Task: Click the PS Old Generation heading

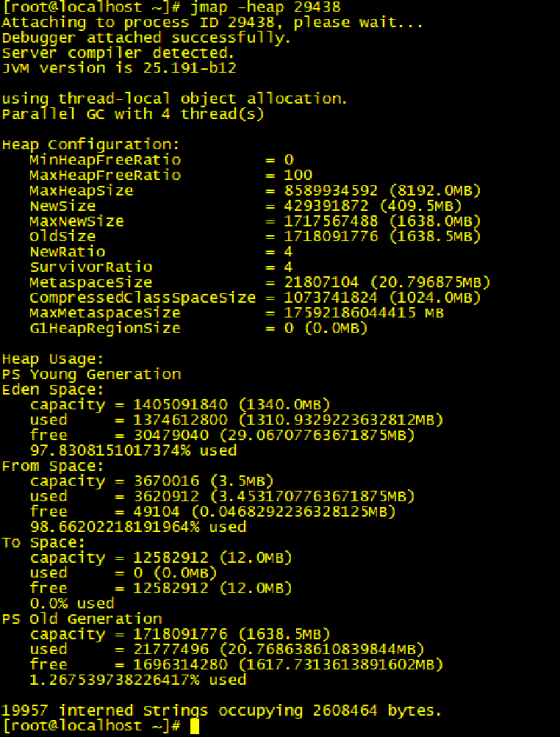Action: coord(82,619)
